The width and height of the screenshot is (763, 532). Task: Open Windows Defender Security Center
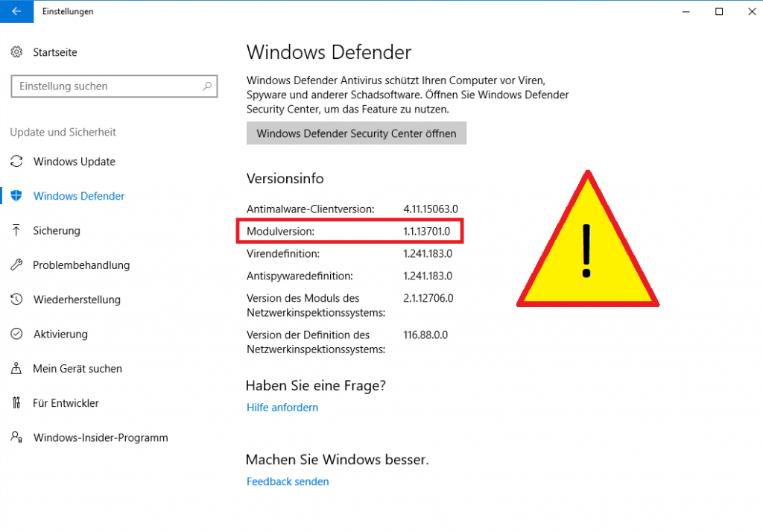[356, 133]
